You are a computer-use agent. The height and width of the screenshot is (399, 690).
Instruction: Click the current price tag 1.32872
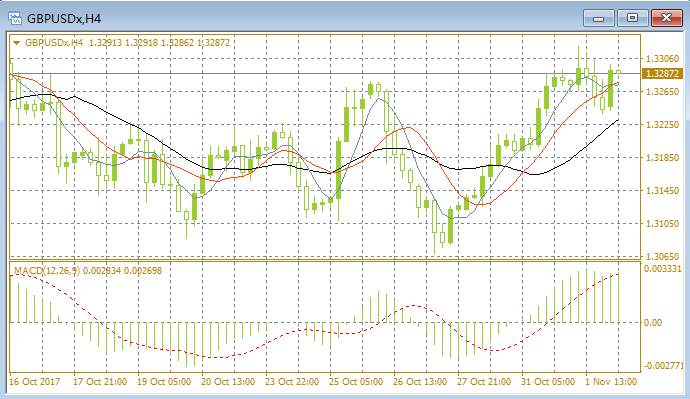pos(663,74)
